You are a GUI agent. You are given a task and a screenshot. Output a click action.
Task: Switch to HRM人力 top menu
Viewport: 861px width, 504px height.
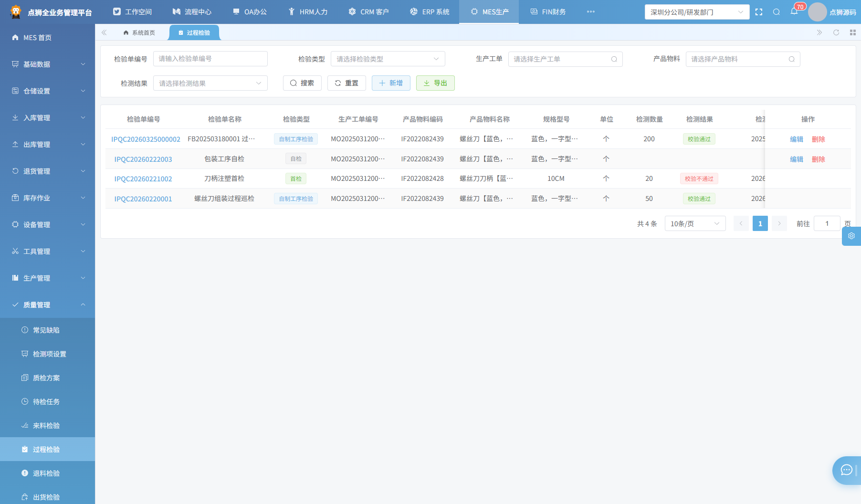tap(308, 12)
